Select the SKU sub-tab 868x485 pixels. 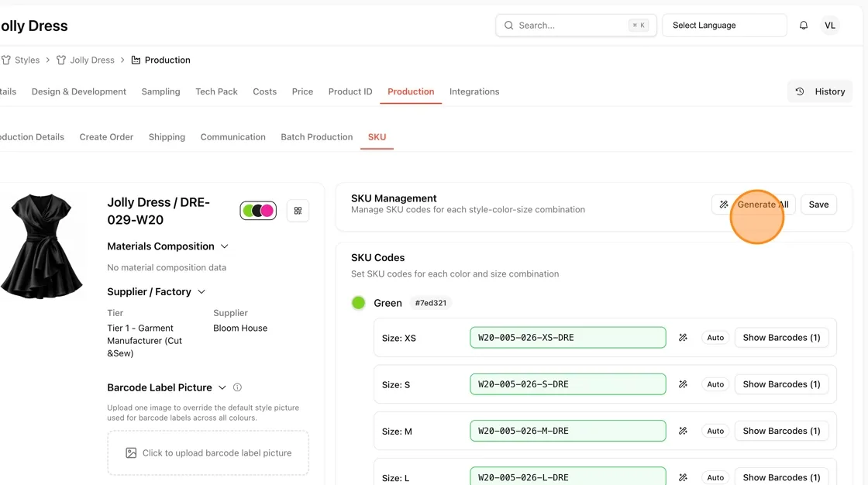(377, 137)
